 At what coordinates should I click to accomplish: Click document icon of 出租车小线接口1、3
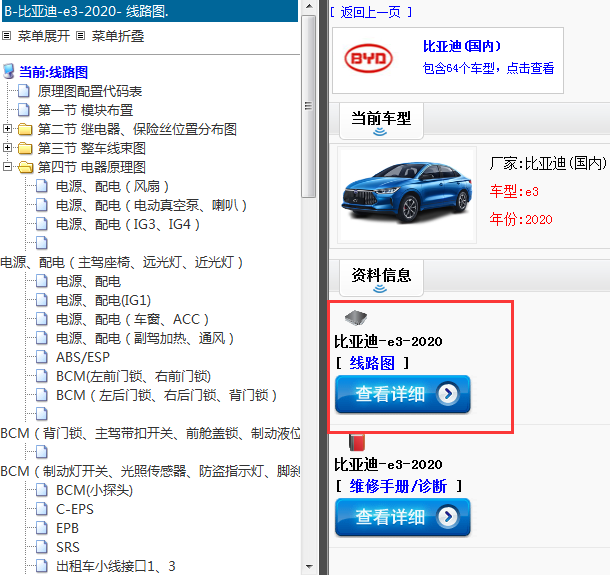tap(42, 566)
